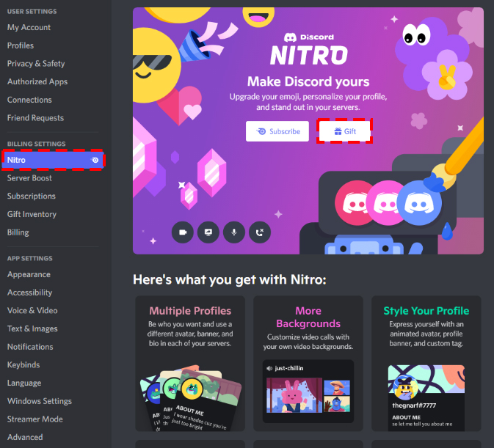This screenshot has height=448, width=494.
Task: Open My Account settings
Action: 29,27
